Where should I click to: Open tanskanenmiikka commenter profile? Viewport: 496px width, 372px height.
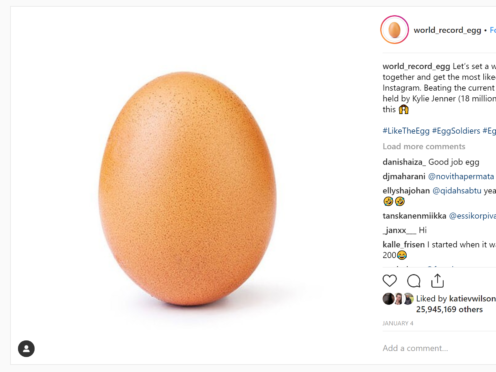click(414, 216)
